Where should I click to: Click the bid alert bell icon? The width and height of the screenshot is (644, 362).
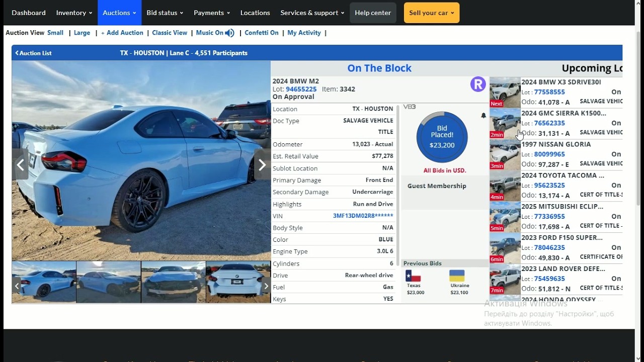484,116
